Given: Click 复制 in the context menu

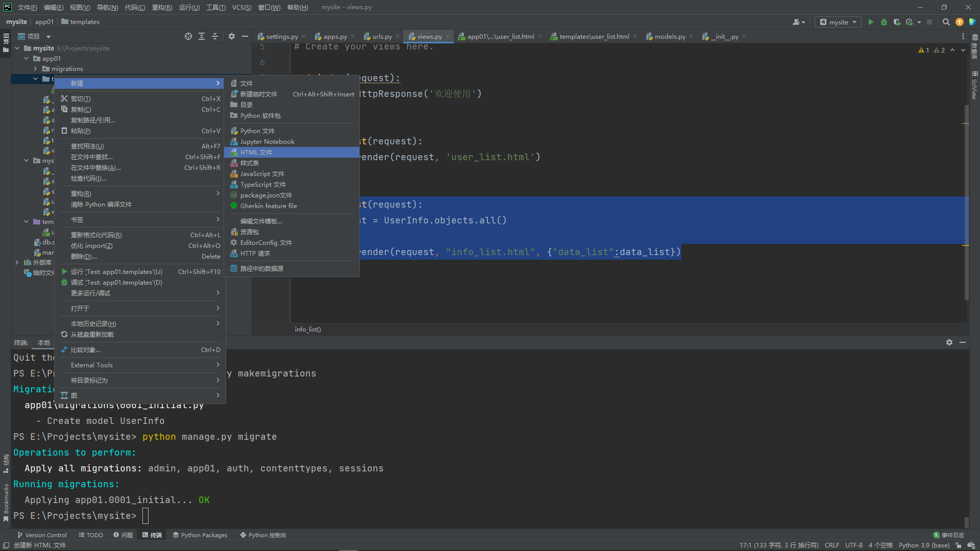Looking at the screenshot, I should [140, 109].
